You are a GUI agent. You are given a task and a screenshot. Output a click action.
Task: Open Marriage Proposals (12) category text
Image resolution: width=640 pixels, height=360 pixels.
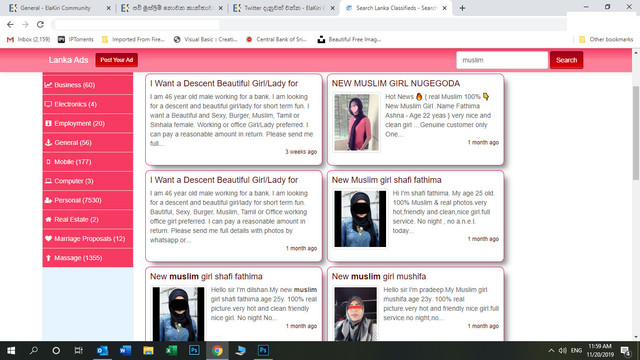[90, 238]
